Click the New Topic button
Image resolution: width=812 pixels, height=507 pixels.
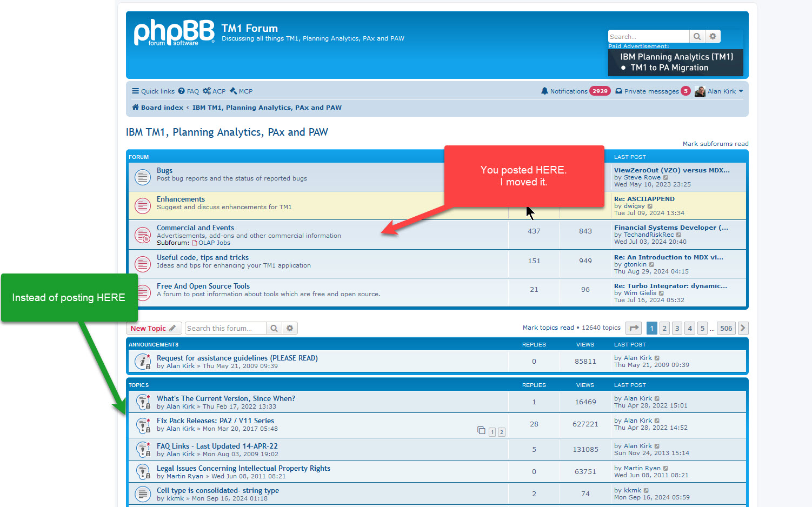[154, 328]
